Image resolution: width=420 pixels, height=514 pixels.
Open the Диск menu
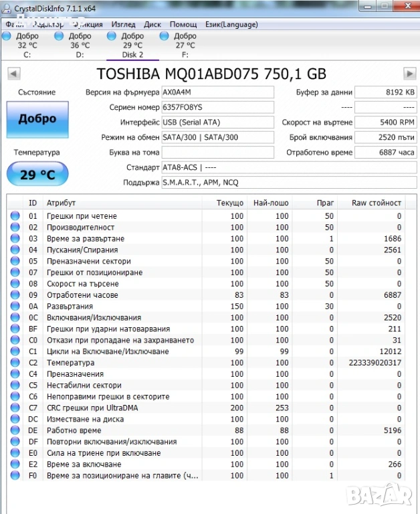(x=152, y=23)
